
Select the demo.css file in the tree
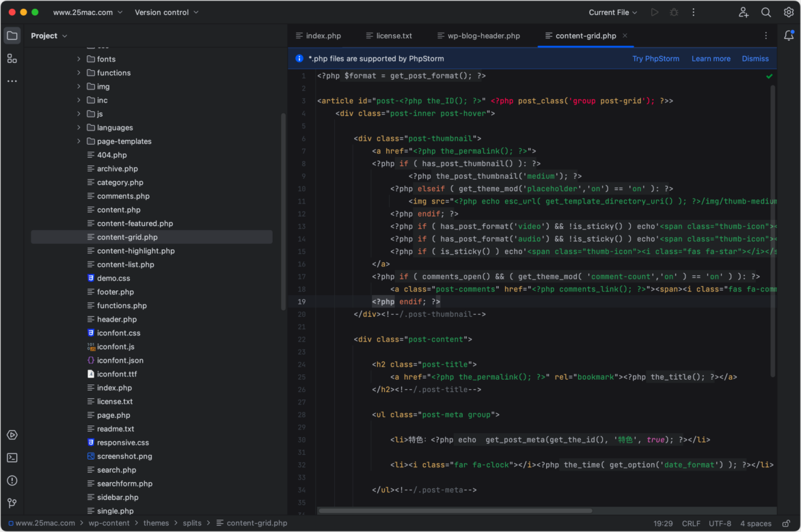click(113, 278)
